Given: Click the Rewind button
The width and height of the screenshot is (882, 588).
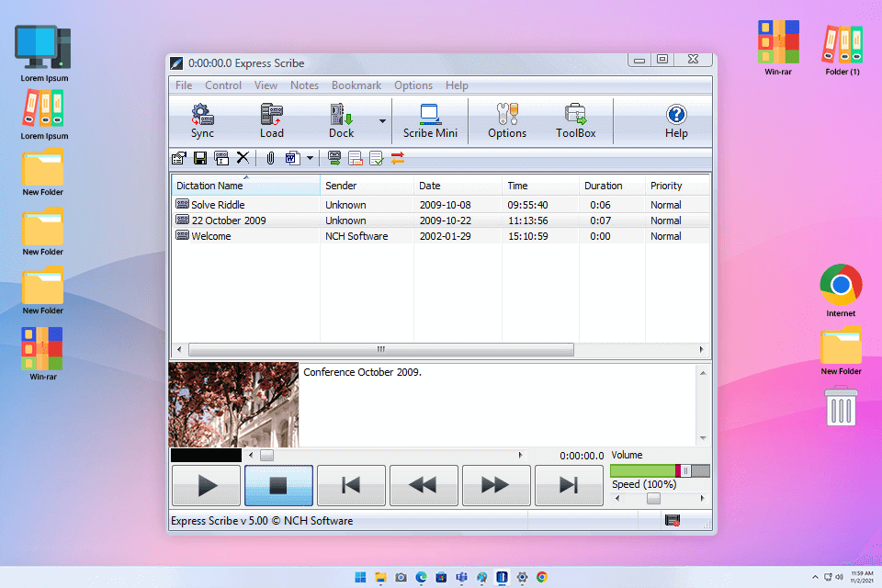Looking at the screenshot, I should 424,485.
